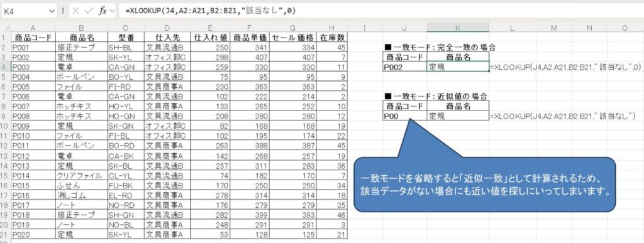Click the enter checkmark icon in formula bar
Image resolution: width=644 pixels, height=243 pixels.
point(88,11)
